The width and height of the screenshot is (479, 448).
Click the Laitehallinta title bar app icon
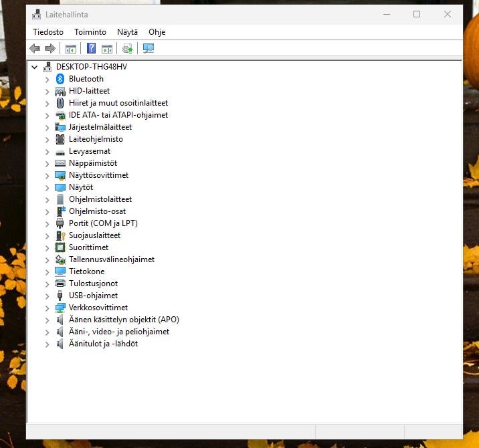pyautogui.click(x=37, y=14)
